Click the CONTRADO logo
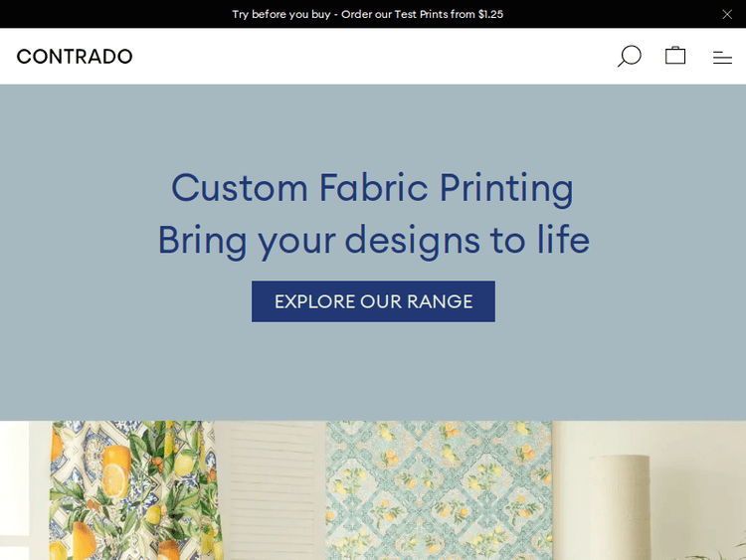Image resolution: width=746 pixels, height=560 pixels. [75, 57]
